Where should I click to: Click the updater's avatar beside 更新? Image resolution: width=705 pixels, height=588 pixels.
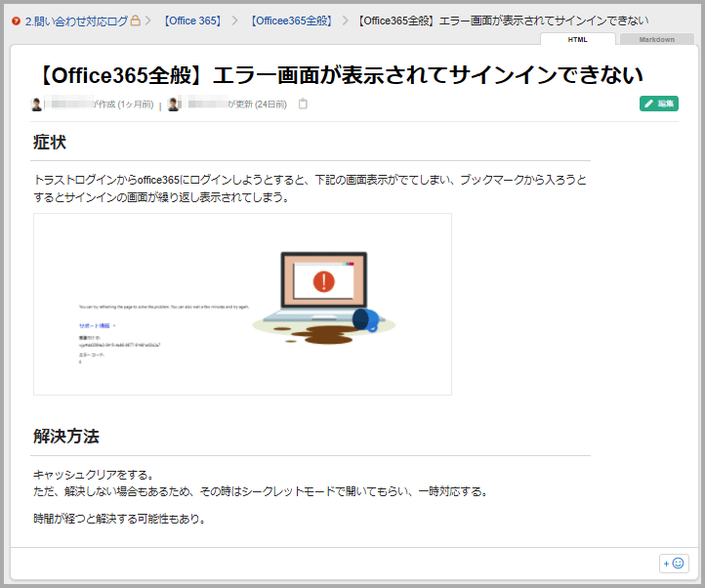(x=174, y=105)
